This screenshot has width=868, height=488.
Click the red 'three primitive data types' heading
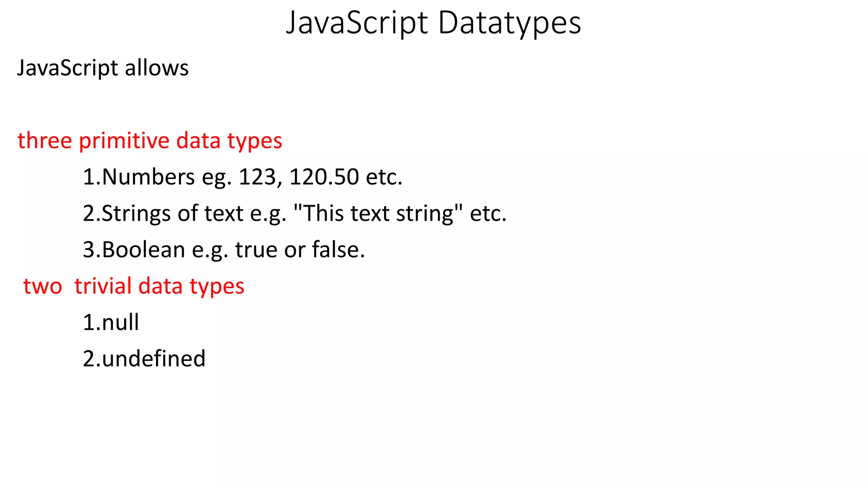click(150, 141)
